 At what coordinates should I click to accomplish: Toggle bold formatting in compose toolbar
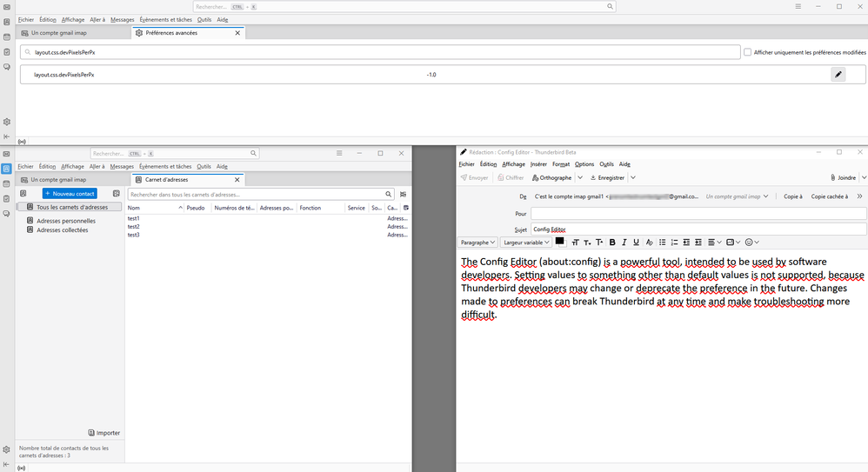click(612, 243)
